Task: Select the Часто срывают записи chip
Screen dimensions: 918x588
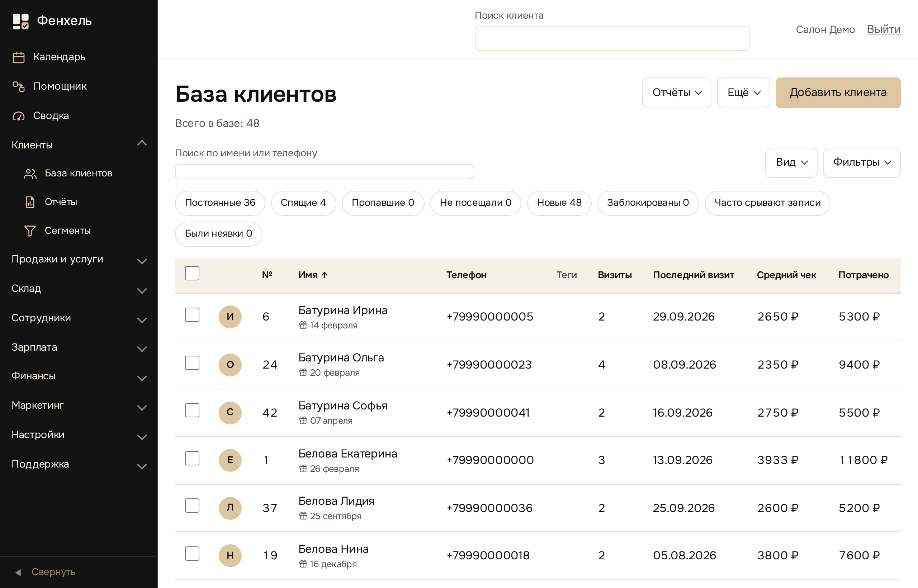Action: click(767, 203)
